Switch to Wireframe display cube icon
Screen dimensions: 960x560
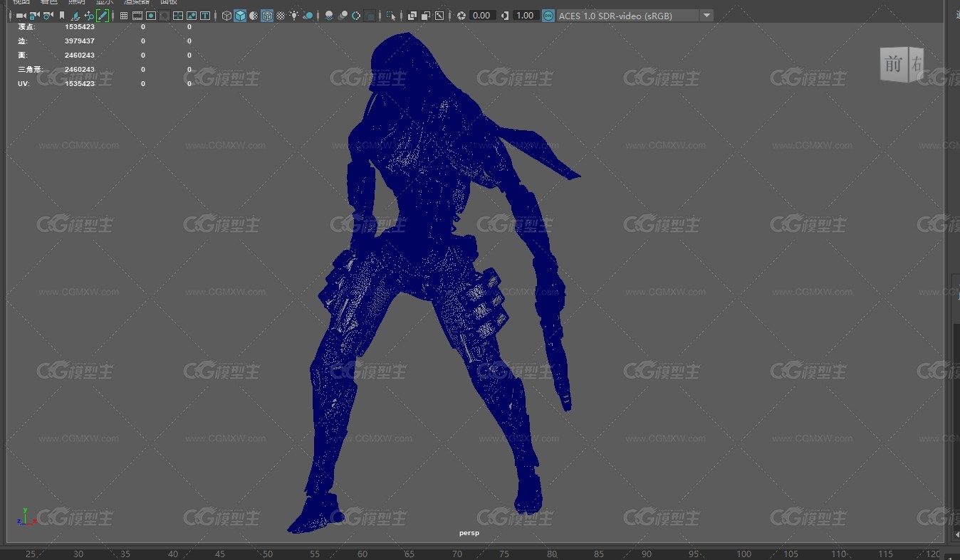tap(226, 15)
